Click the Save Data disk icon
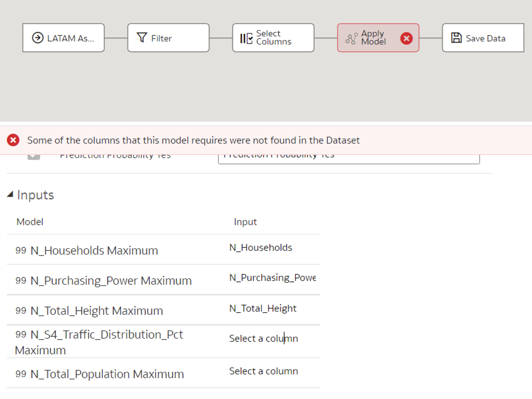The height and width of the screenshot is (399, 532). tap(456, 38)
